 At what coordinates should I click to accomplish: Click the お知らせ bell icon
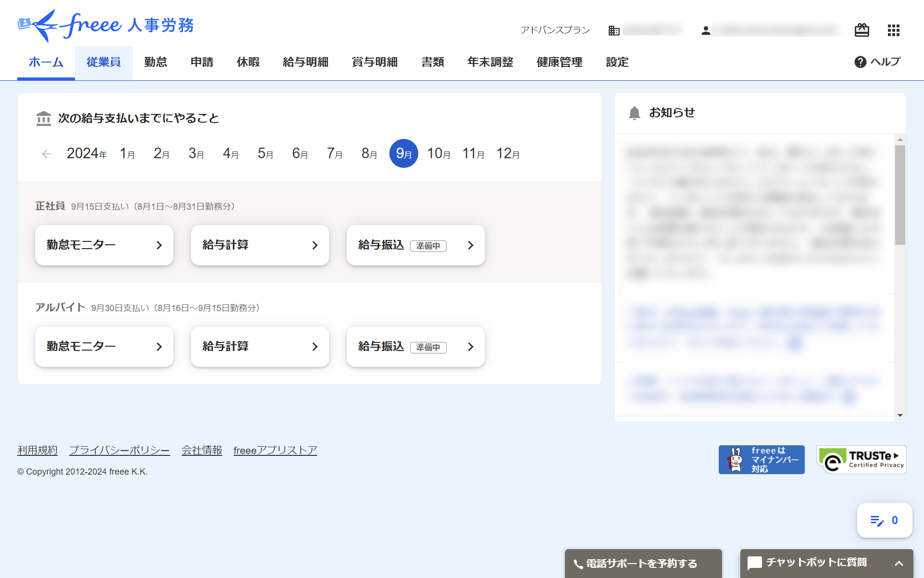click(634, 113)
